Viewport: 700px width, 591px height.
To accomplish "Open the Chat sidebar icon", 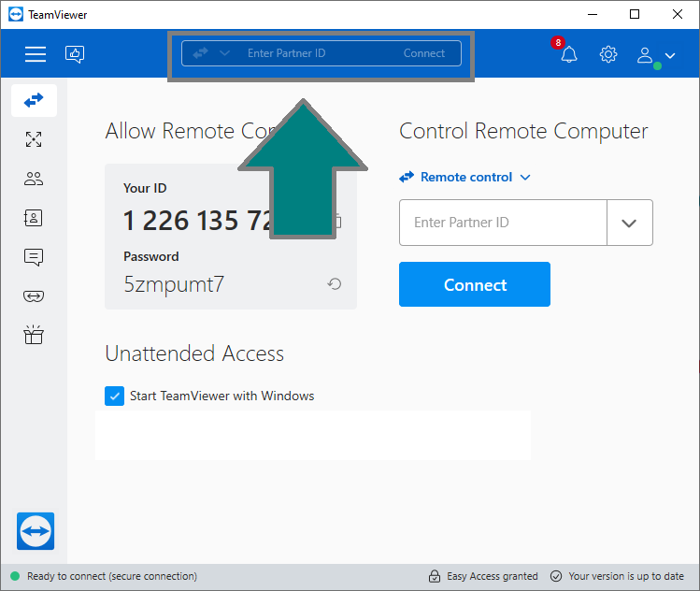I will pos(34,257).
